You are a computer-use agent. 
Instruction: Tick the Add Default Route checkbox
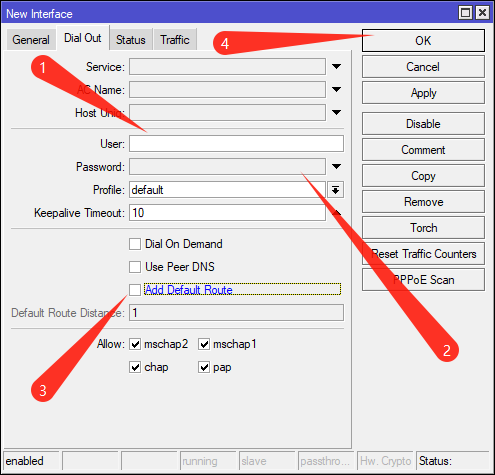pyautogui.click(x=135, y=290)
